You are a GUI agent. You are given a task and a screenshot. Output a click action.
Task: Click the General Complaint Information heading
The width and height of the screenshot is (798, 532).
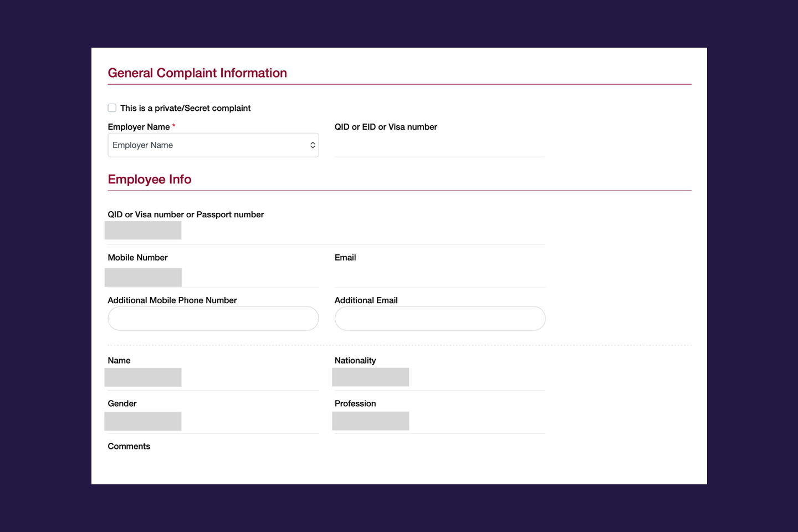(x=197, y=73)
